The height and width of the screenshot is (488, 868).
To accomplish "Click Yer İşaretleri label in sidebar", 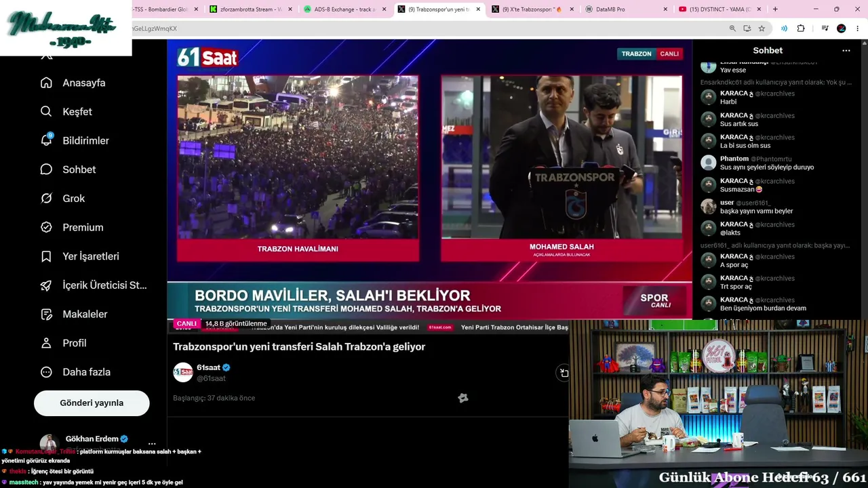I will [x=91, y=256].
